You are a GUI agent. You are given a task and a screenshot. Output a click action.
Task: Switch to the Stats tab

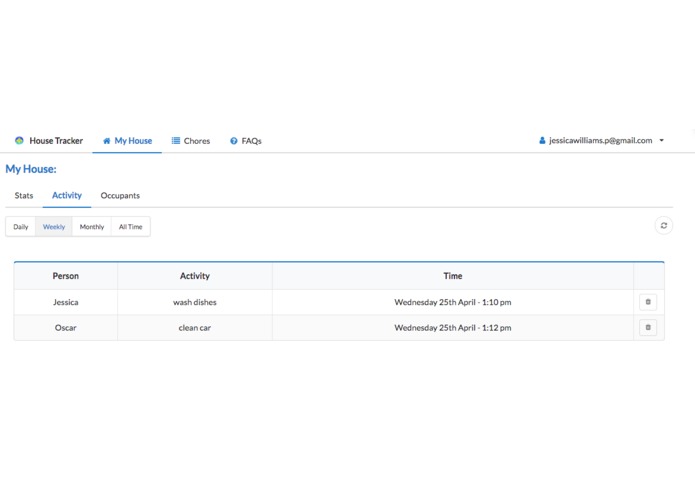24,195
